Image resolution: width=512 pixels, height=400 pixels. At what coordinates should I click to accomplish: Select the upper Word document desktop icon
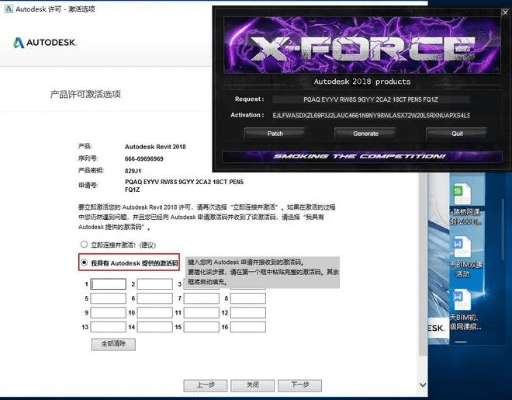[462, 246]
